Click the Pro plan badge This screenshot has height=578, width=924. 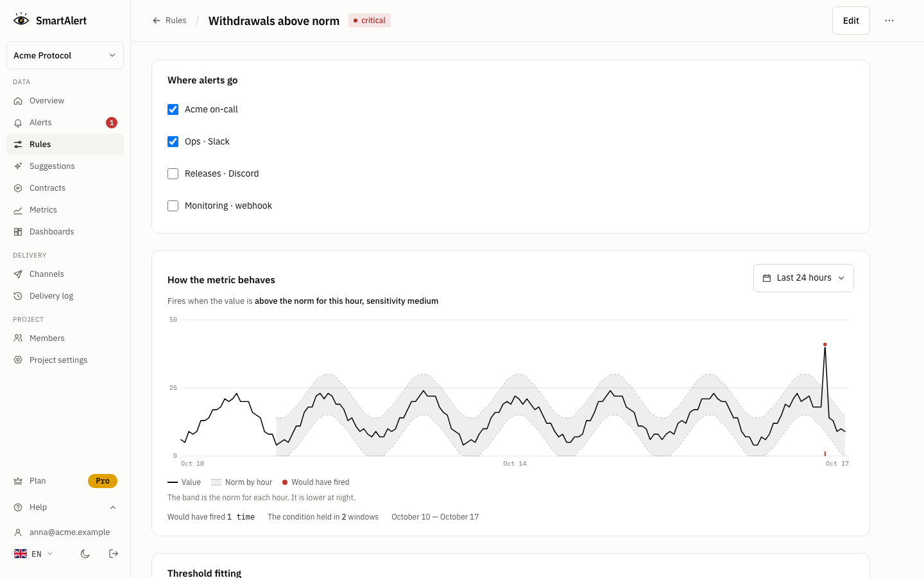pos(103,481)
